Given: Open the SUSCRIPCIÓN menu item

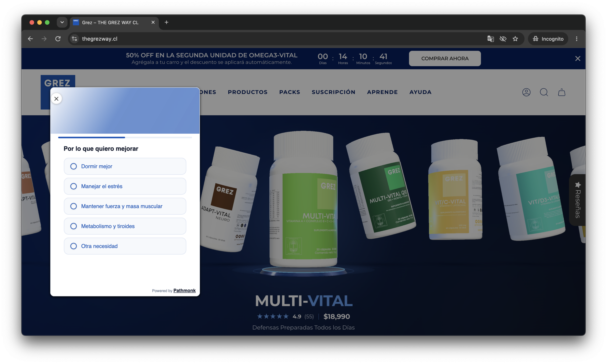Looking at the screenshot, I should click(x=333, y=92).
